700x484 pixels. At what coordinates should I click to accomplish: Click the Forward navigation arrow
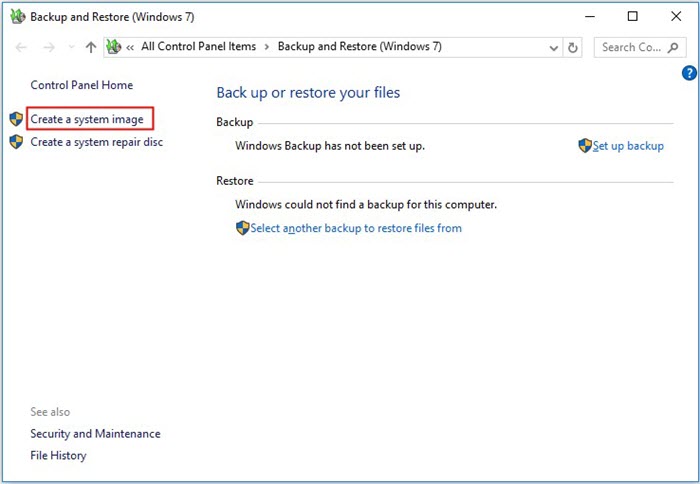tap(49, 47)
